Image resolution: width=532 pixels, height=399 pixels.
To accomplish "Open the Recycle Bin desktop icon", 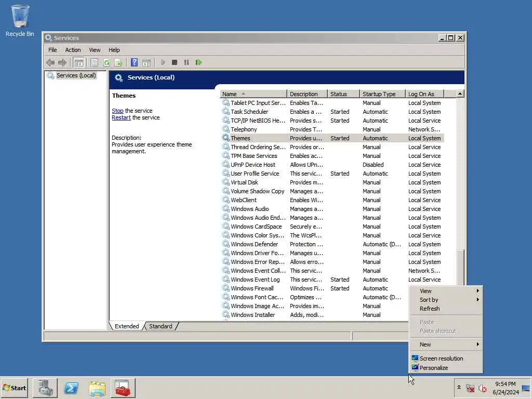I will point(20,21).
